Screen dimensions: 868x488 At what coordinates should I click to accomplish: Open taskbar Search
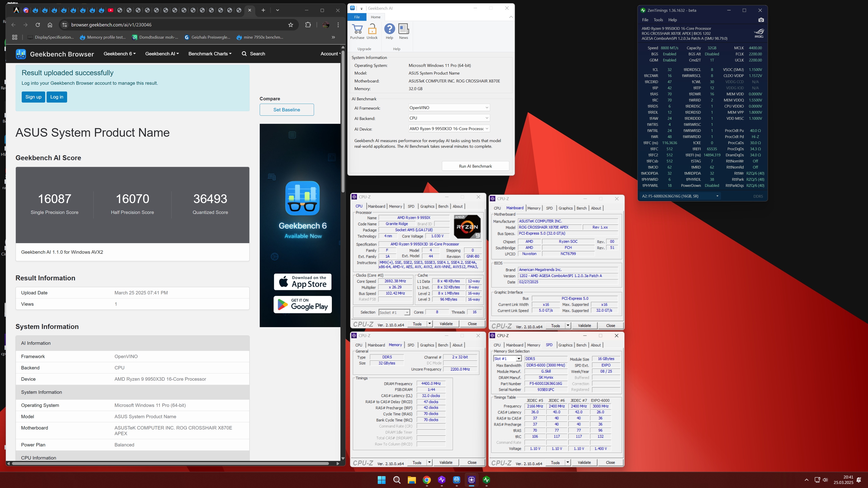pyautogui.click(x=397, y=480)
